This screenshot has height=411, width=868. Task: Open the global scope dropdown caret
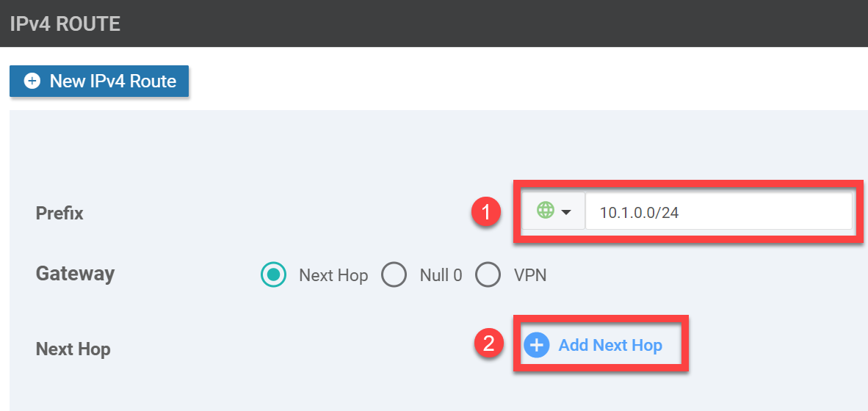(x=565, y=212)
